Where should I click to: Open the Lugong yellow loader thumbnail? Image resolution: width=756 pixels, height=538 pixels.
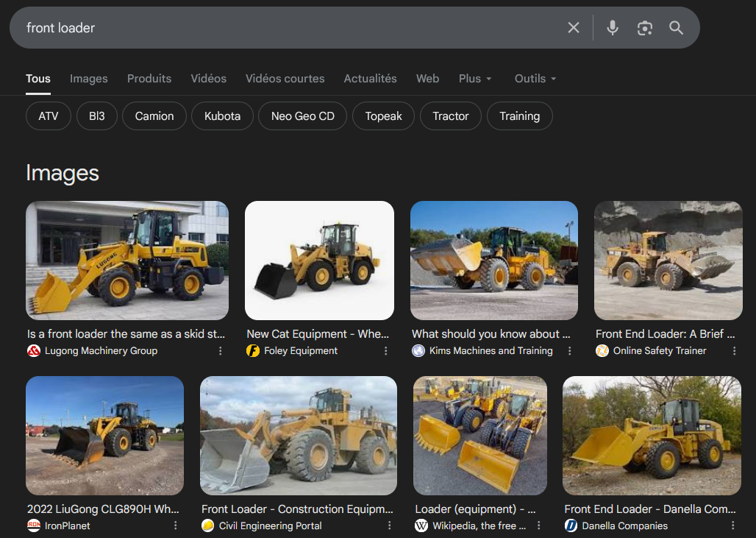[x=127, y=261]
